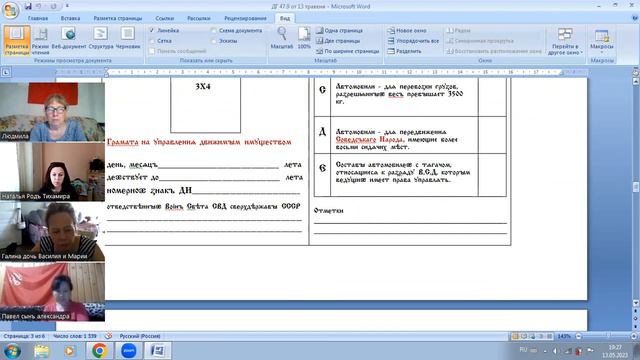Click the Word taskbar button

pyautogui.click(x=158, y=351)
